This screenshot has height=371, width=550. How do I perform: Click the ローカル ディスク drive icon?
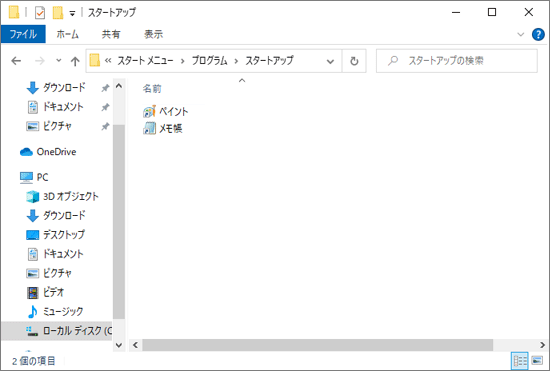32,331
